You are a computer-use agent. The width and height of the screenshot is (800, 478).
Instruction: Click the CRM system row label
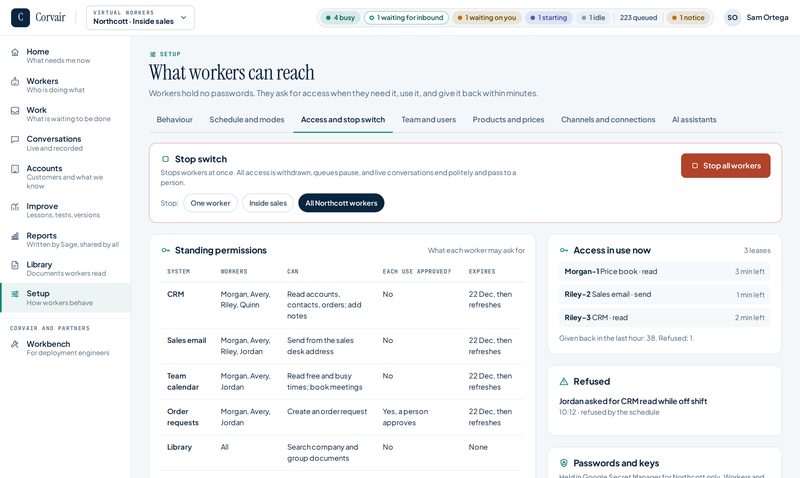click(176, 294)
